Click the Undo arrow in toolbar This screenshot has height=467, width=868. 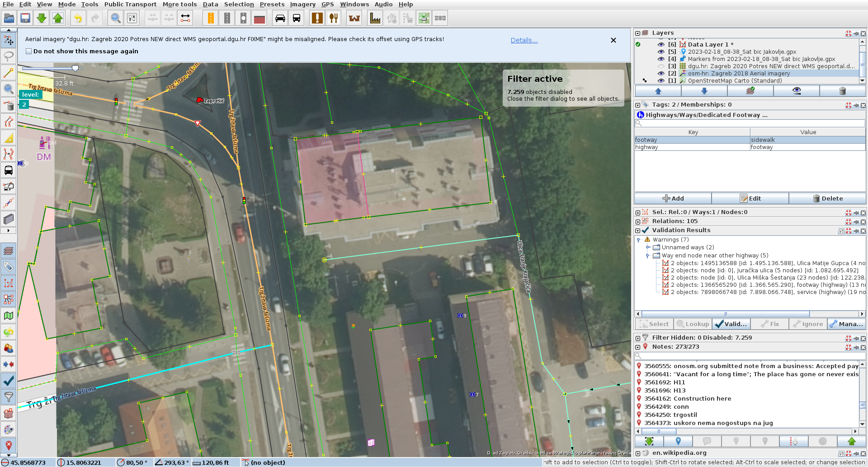78,19
